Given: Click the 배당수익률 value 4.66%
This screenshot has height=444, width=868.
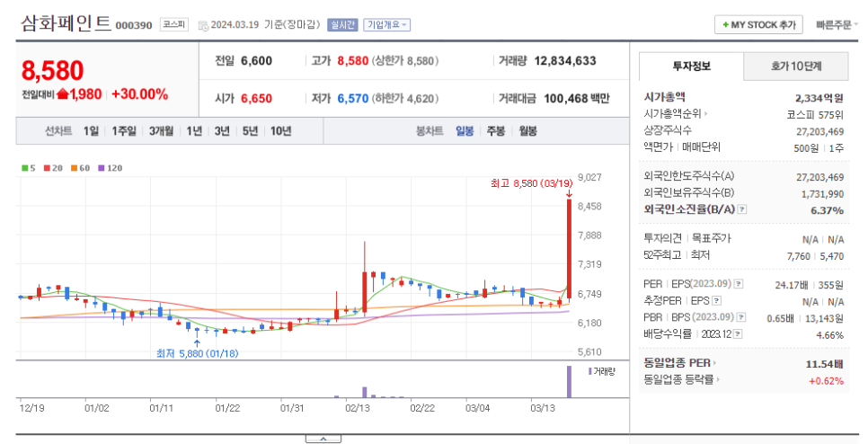Looking at the screenshot, I should [x=829, y=335].
